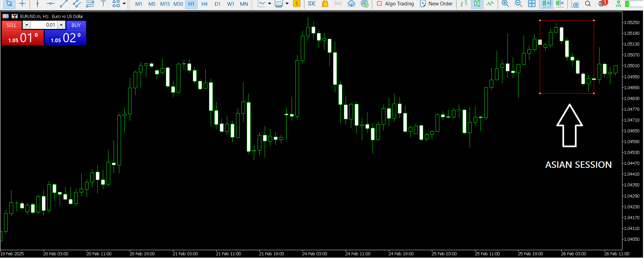The width and height of the screenshot is (644, 262).
Task: Open the shapes objects dropdown arrow
Action: tap(124, 4)
